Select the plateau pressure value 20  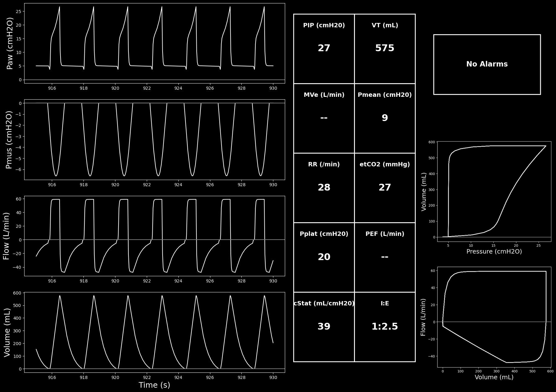click(x=324, y=257)
